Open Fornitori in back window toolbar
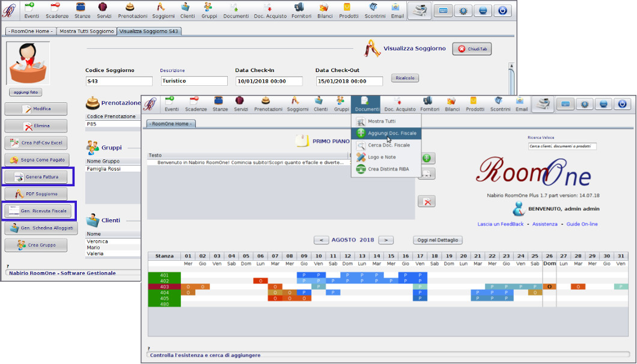Screen dimensions: 637x364 tap(301, 11)
